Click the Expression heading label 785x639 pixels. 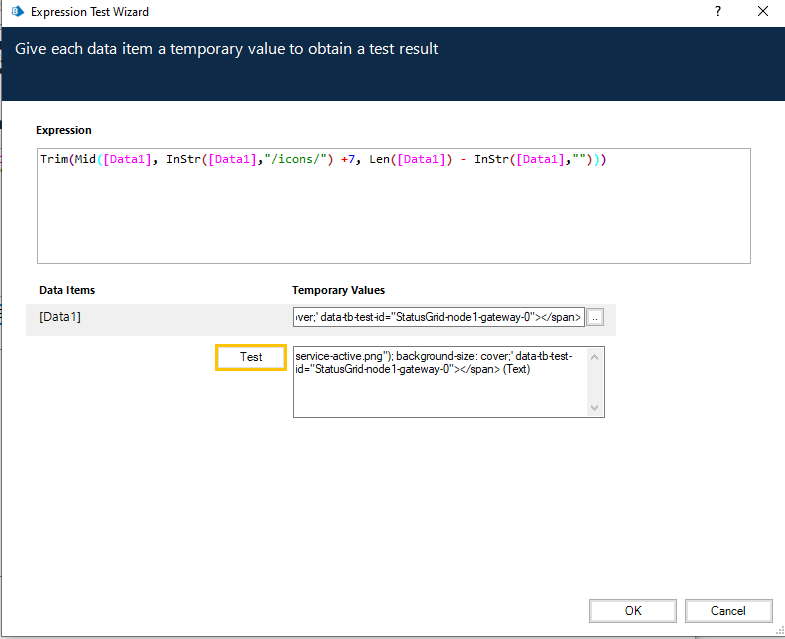64,130
